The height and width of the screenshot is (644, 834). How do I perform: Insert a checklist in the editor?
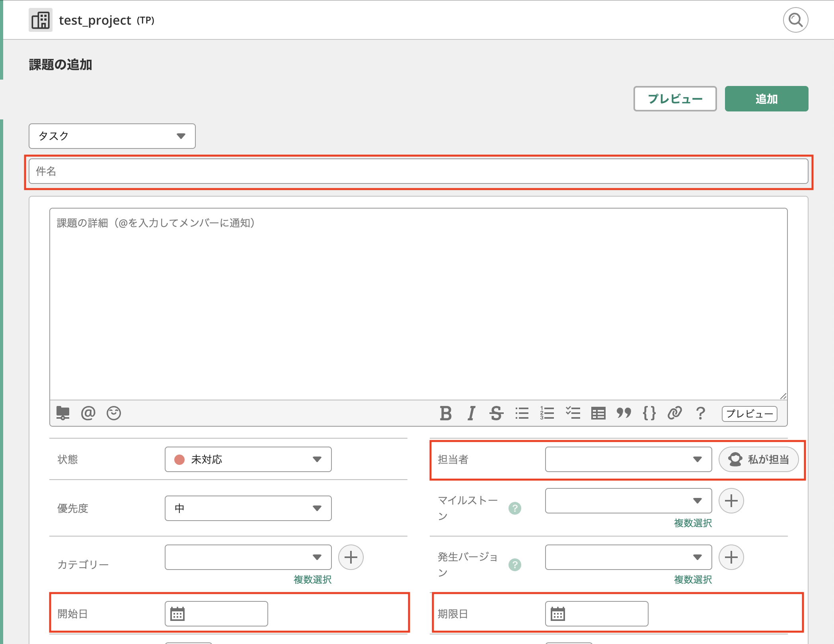tap(573, 413)
